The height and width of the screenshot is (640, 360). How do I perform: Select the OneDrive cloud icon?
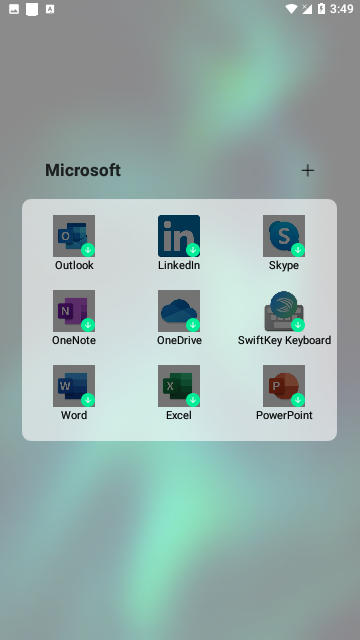point(179,311)
